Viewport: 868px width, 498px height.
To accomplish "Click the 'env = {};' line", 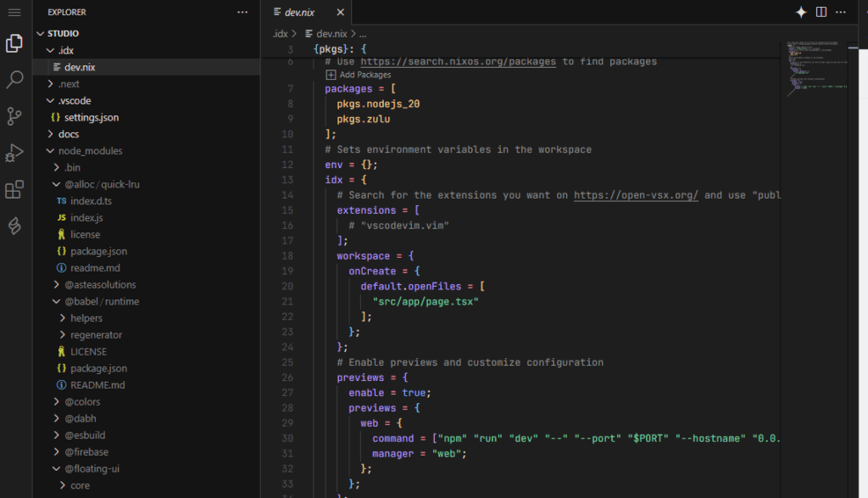I will pos(351,165).
